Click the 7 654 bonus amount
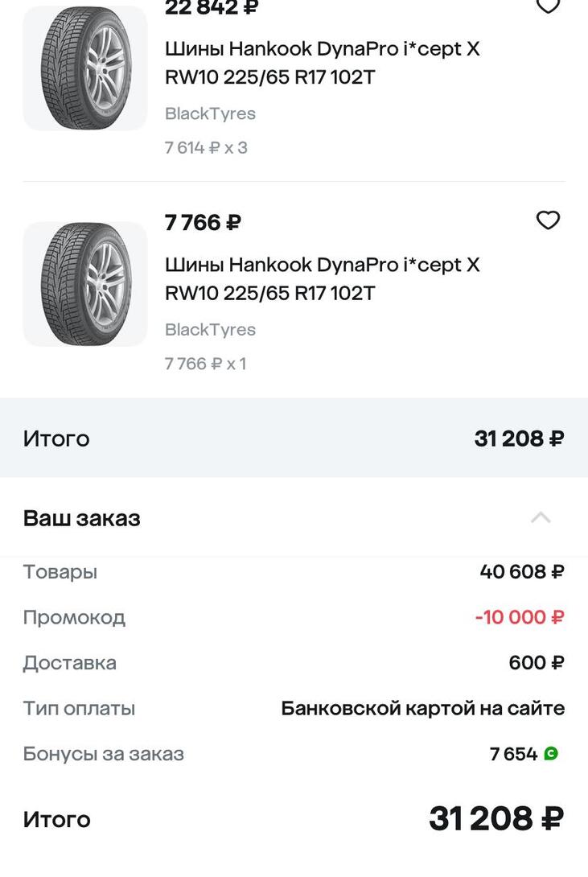The width and height of the screenshot is (588, 877). [513, 754]
